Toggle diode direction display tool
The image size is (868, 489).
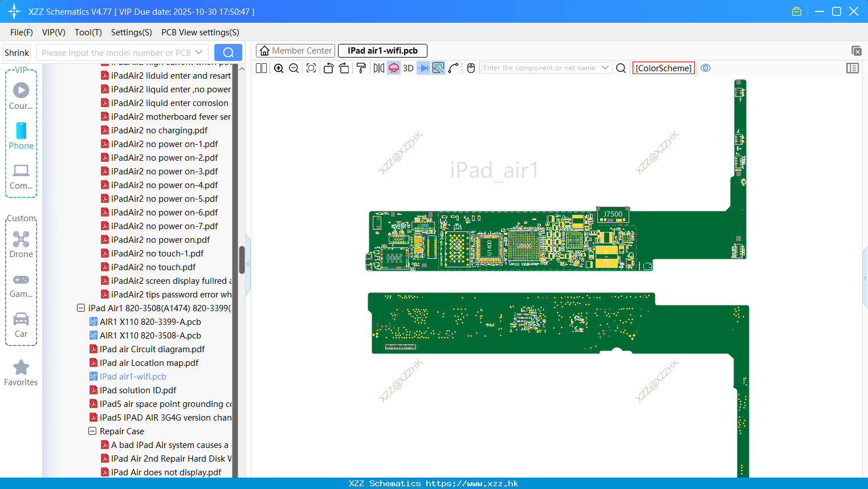423,68
